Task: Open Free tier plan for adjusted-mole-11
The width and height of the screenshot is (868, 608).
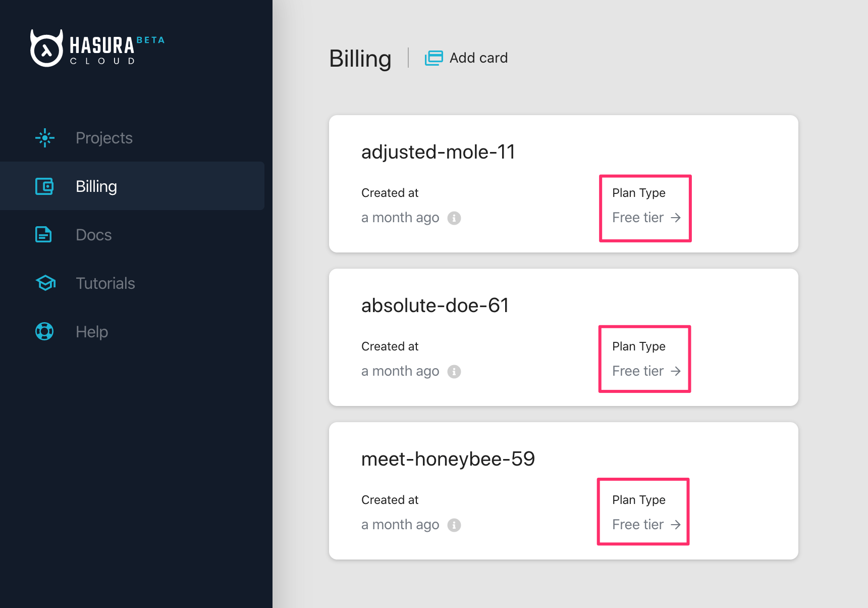Action: coord(638,218)
